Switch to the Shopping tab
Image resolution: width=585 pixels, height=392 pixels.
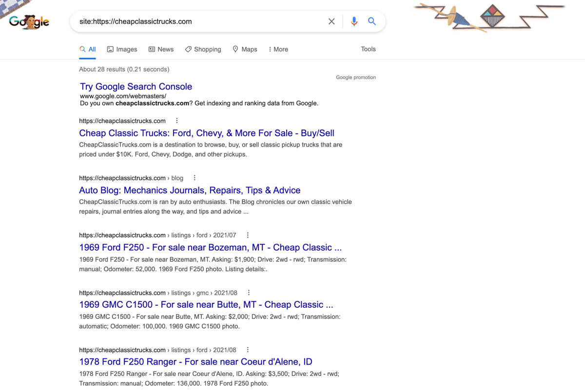point(203,49)
